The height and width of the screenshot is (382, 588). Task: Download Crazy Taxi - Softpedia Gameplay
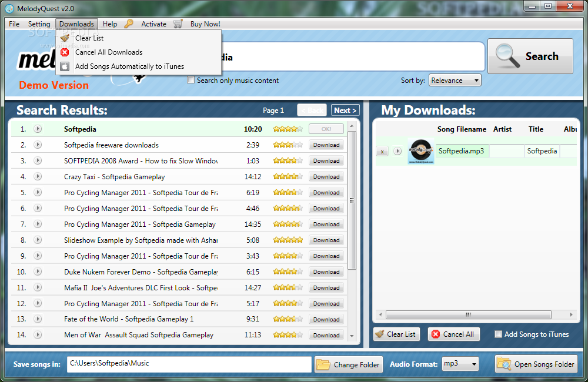click(326, 176)
